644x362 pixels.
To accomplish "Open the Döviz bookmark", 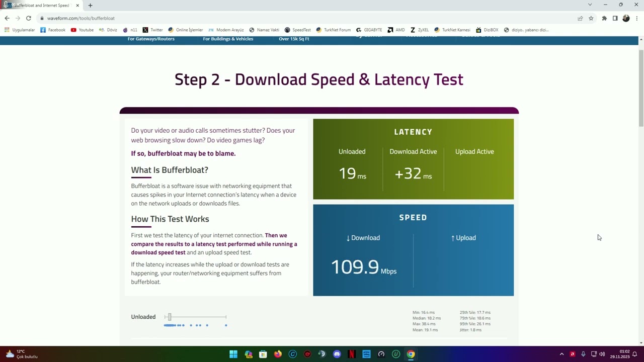I will coord(108,30).
